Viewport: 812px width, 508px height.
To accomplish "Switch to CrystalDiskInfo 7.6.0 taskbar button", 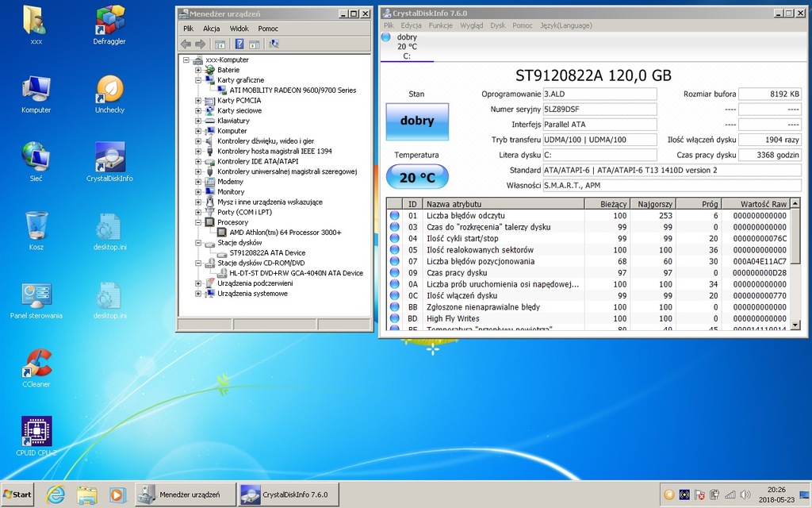I will (x=289, y=495).
